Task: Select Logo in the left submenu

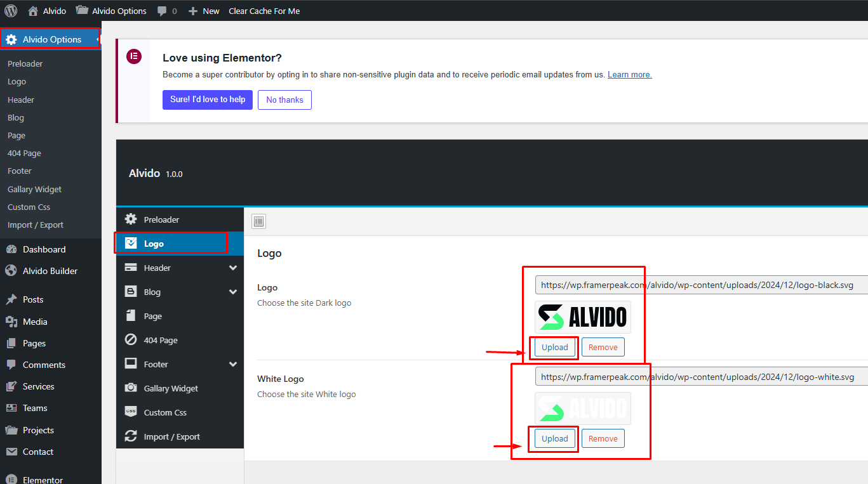Action: point(17,81)
